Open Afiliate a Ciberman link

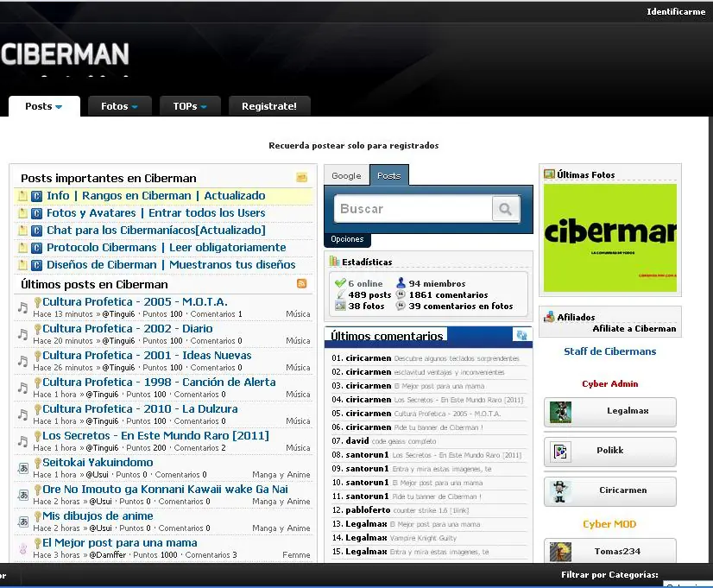coord(634,328)
